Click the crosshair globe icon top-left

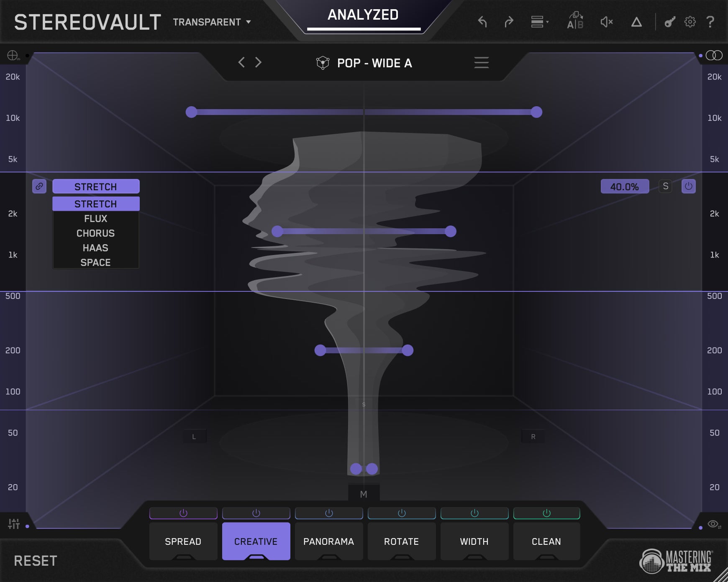13,55
